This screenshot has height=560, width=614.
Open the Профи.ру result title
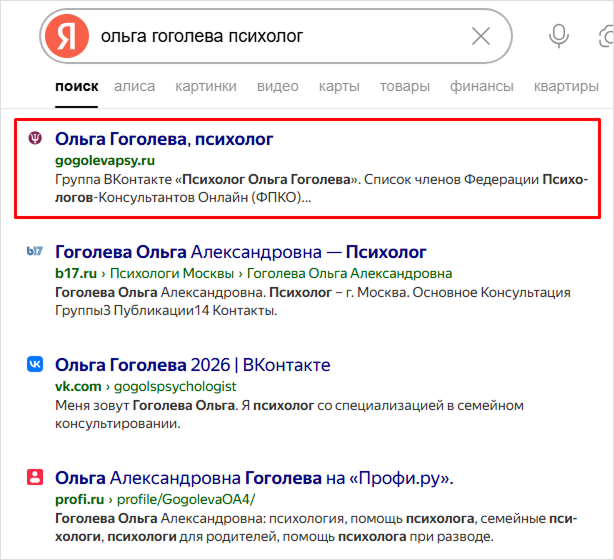254,478
